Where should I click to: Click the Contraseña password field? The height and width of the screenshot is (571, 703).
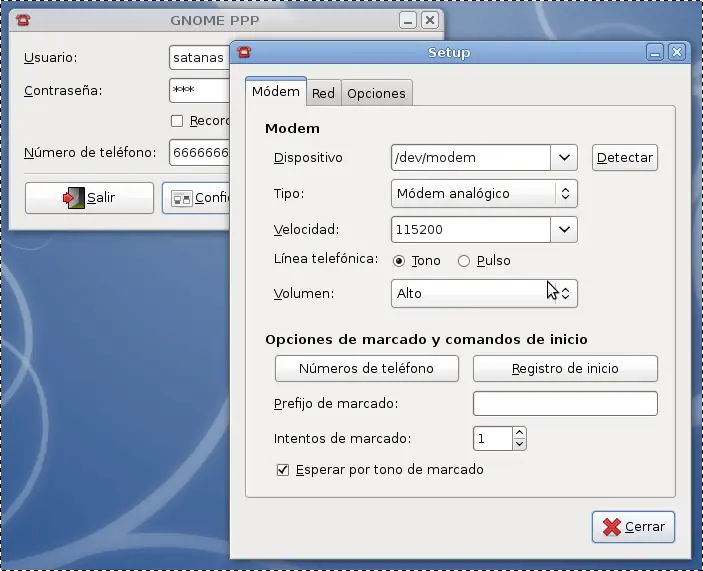coord(200,91)
